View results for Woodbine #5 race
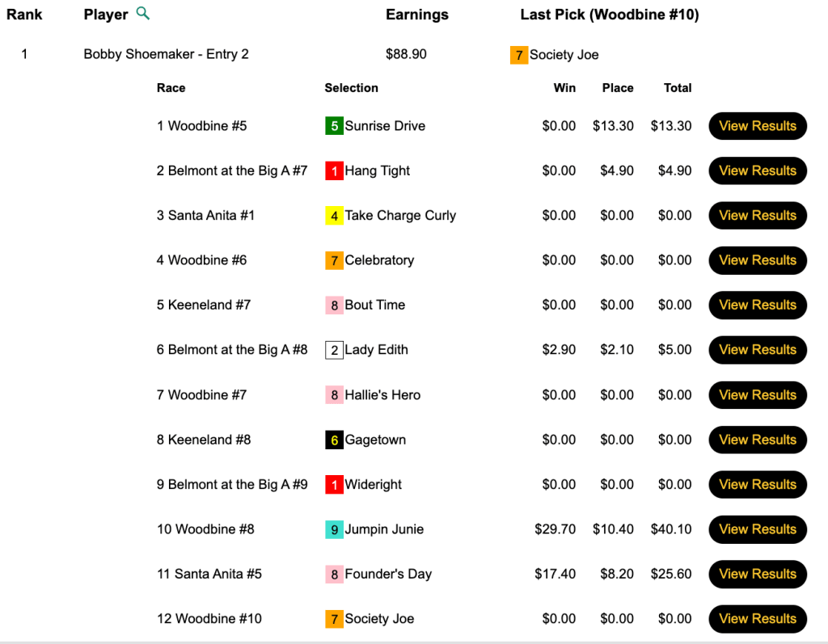This screenshot has height=644, width=828. 758,126
